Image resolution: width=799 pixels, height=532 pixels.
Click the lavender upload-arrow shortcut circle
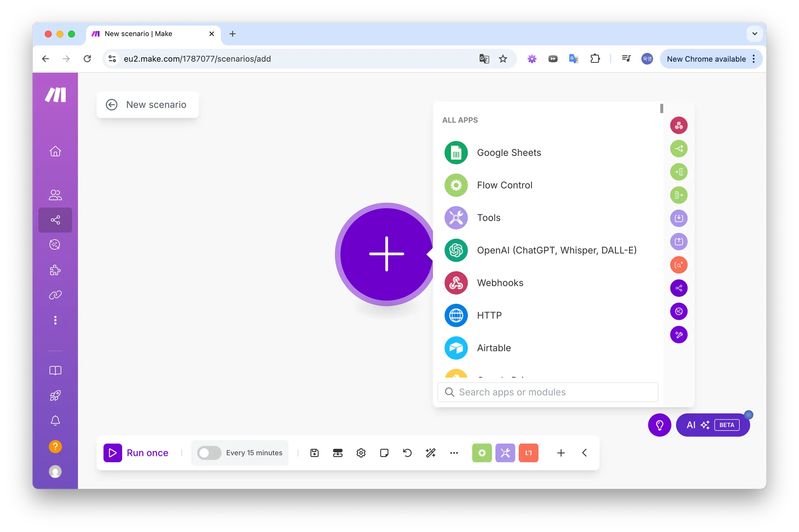point(679,241)
